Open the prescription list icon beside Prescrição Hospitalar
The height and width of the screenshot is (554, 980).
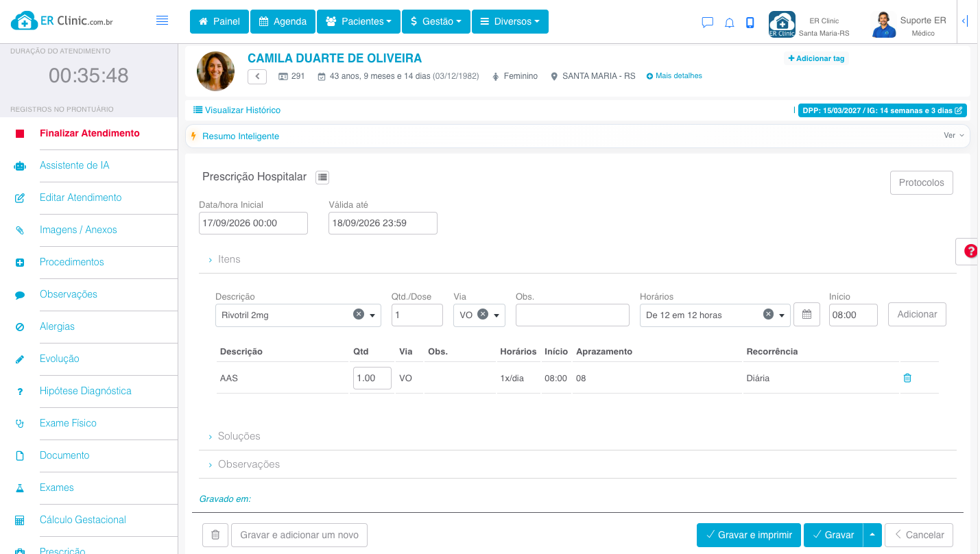(322, 177)
